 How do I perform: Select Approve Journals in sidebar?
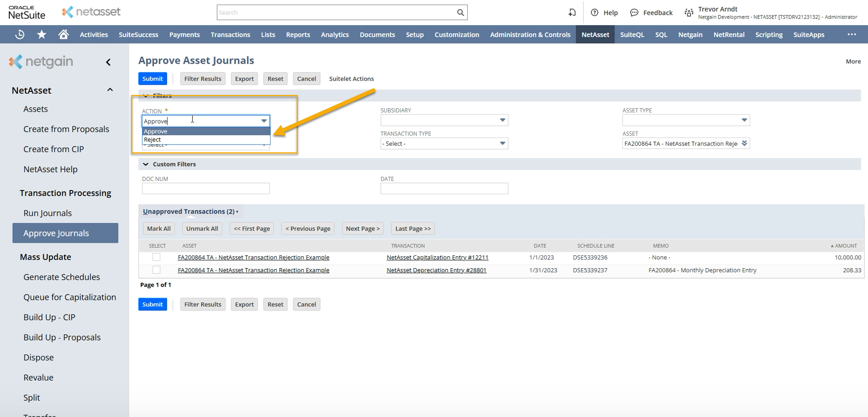pos(65,233)
